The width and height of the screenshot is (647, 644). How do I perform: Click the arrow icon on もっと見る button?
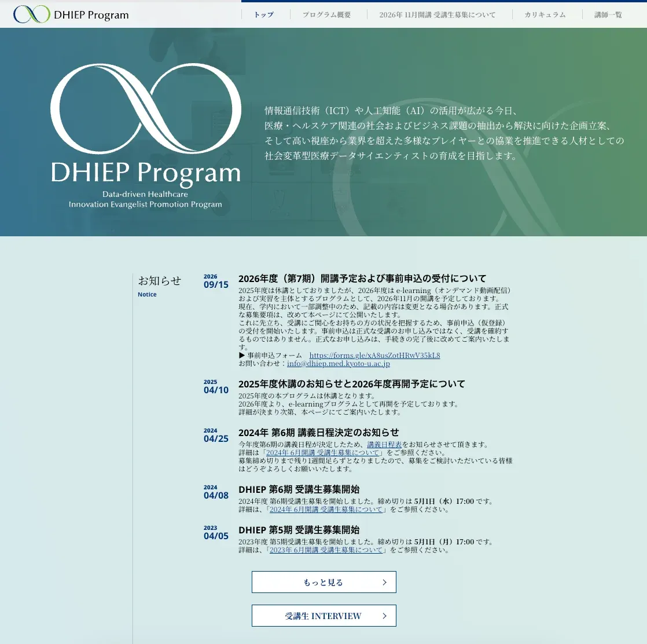tap(385, 582)
